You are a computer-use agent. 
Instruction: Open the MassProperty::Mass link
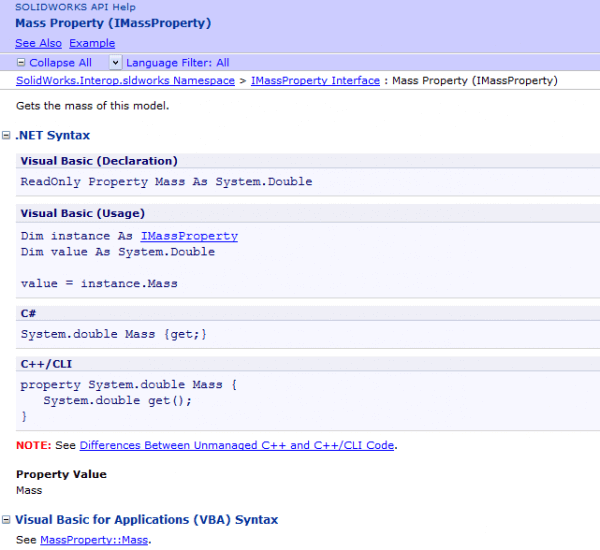94,540
